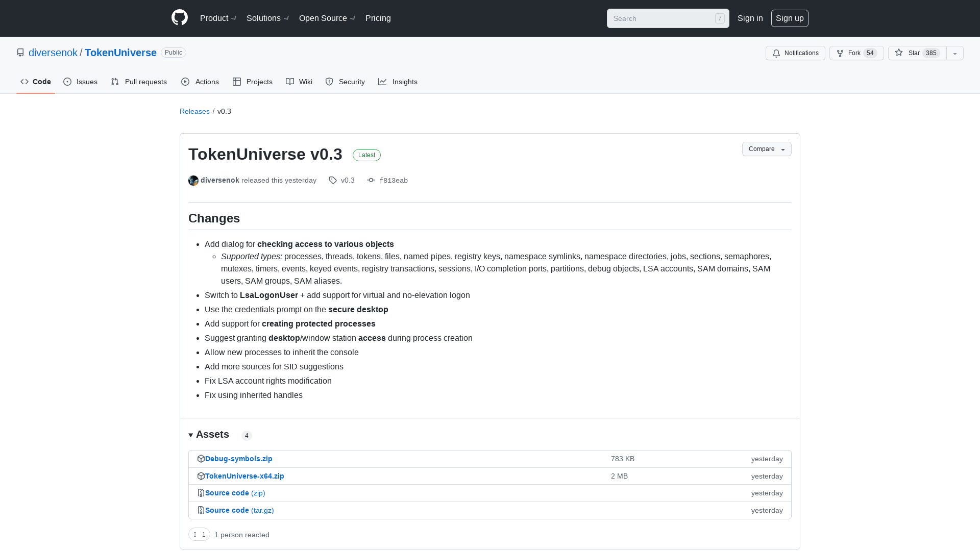
Task: Click the '1 person reacted' text
Action: (x=242, y=535)
